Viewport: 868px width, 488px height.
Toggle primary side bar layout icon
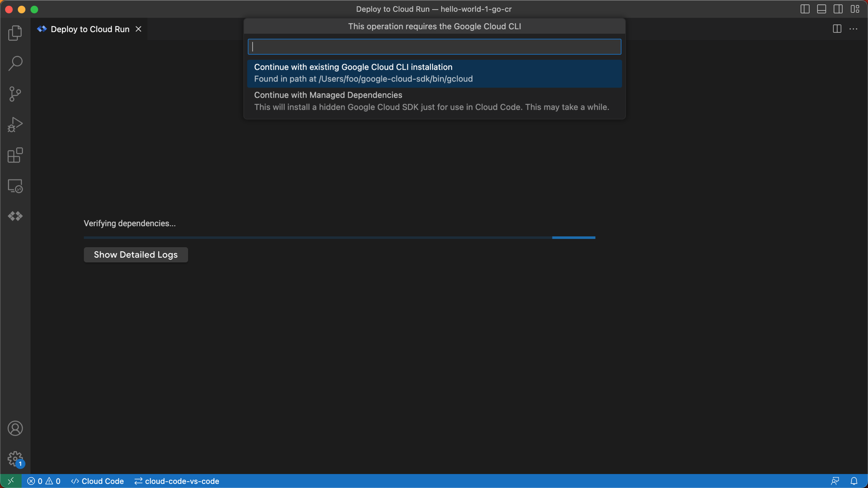(x=805, y=9)
